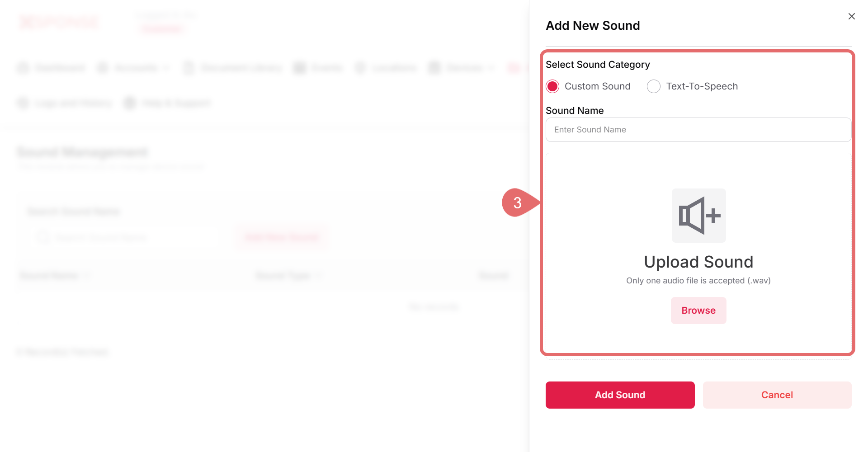Viewport: 868px width, 452px height.
Task: Click the Logs and History icon
Action: pyautogui.click(x=23, y=104)
